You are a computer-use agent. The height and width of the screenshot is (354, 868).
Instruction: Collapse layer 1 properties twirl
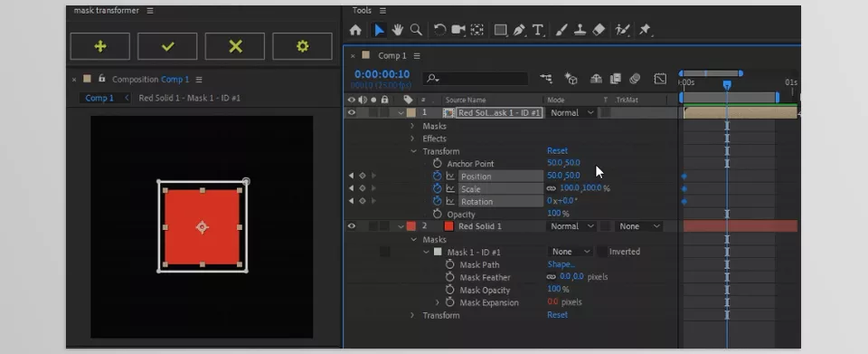pyautogui.click(x=401, y=112)
